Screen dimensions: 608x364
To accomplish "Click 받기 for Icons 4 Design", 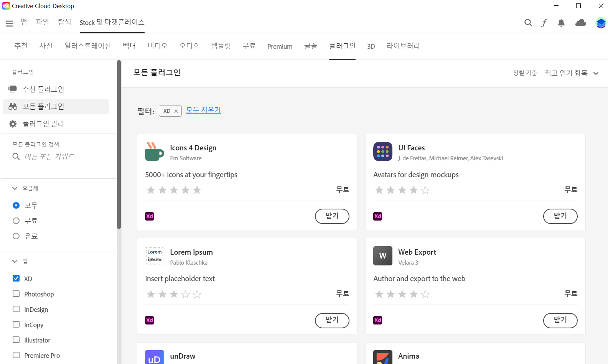I will point(332,216).
